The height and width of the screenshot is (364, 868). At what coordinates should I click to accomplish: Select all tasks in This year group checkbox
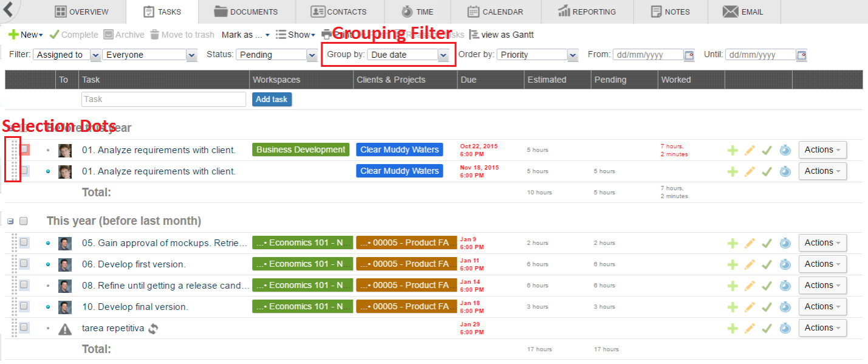click(x=24, y=221)
